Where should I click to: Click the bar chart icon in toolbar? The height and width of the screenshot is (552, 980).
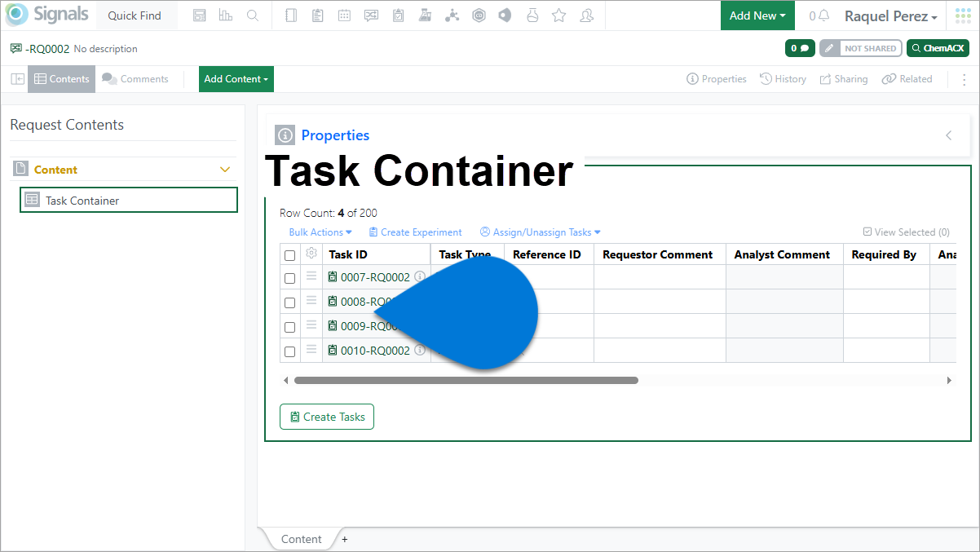pos(226,15)
